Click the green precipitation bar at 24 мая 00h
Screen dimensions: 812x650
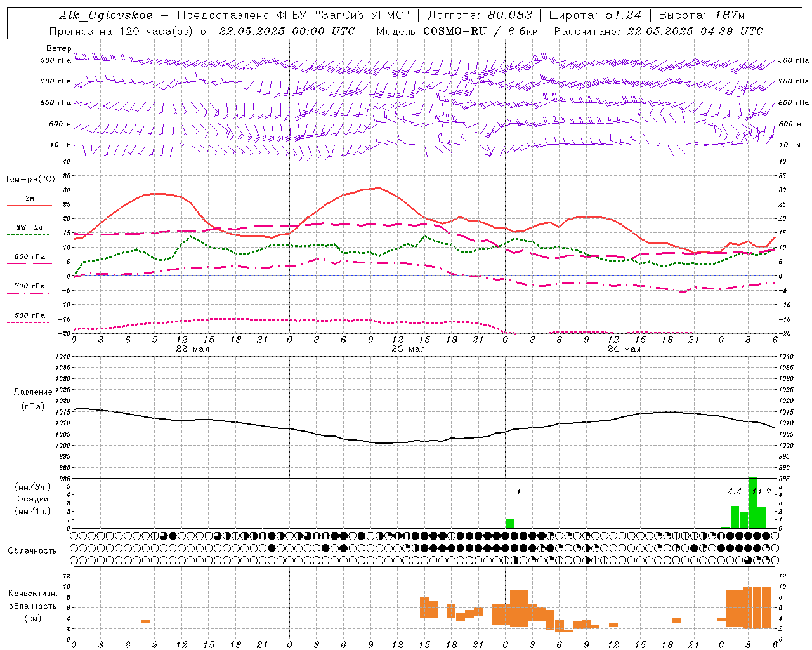pyautogui.click(x=509, y=524)
